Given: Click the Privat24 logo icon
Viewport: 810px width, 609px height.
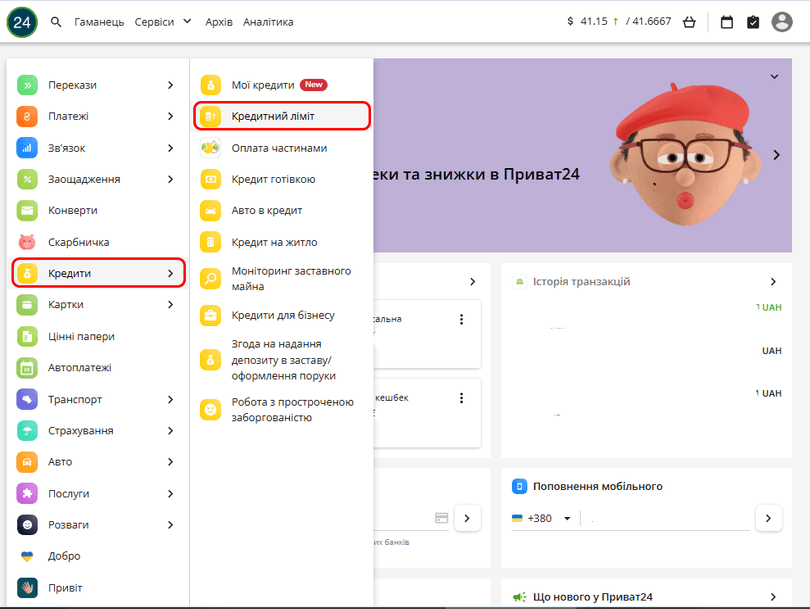Looking at the screenshot, I should coord(21,21).
